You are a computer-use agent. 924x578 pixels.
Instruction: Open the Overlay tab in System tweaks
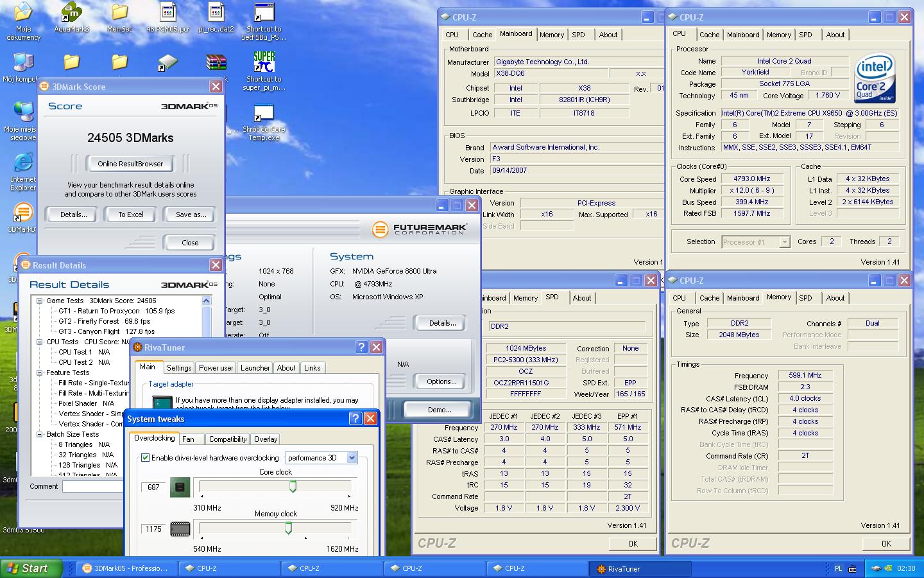tap(265, 439)
